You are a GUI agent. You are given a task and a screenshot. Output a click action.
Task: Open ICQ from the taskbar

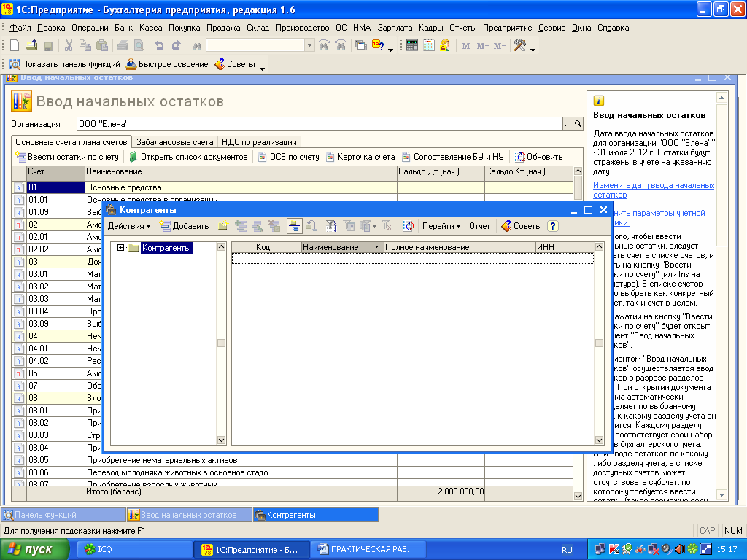pyautogui.click(x=133, y=550)
